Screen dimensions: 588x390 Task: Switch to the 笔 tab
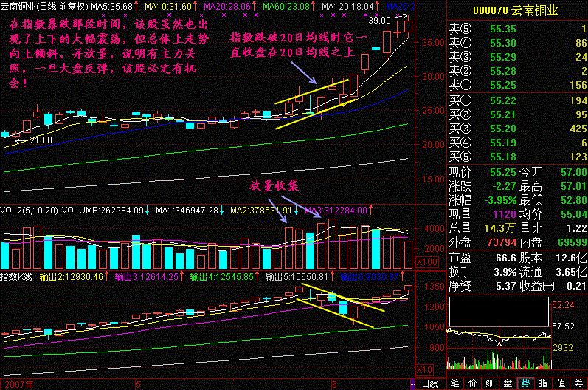[455, 383]
